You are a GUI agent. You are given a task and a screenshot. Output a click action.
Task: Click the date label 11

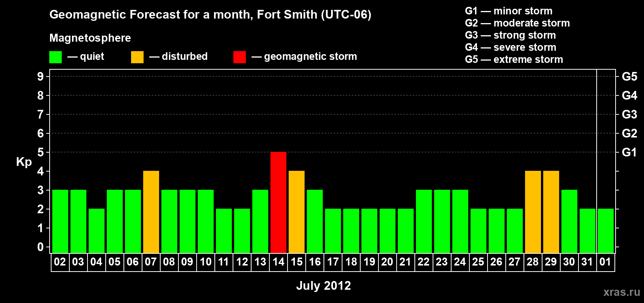[x=224, y=262]
